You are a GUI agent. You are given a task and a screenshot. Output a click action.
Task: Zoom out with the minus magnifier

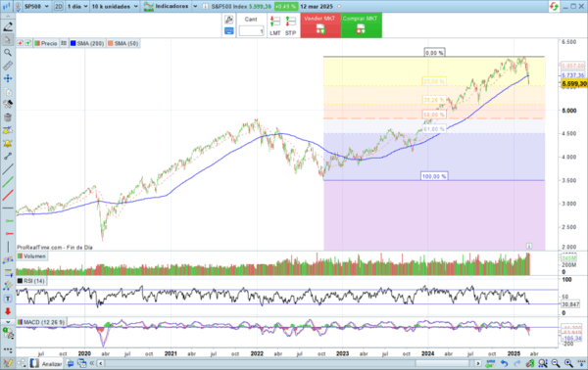pyautogui.click(x=556, y=363)
